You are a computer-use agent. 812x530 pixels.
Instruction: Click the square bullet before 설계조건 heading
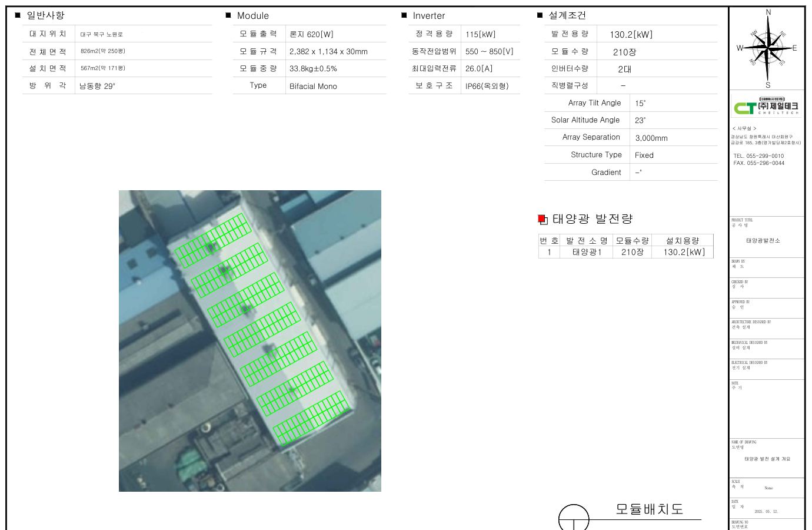pyautogui.click(x=540, y=15)
